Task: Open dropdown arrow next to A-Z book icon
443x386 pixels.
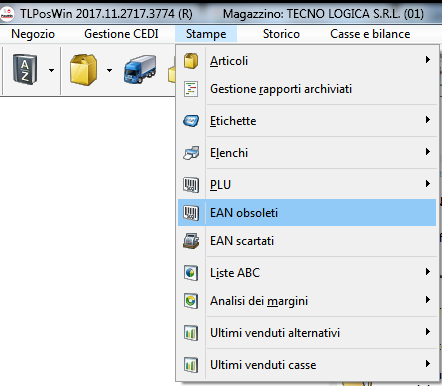Action: coord(51,70)
